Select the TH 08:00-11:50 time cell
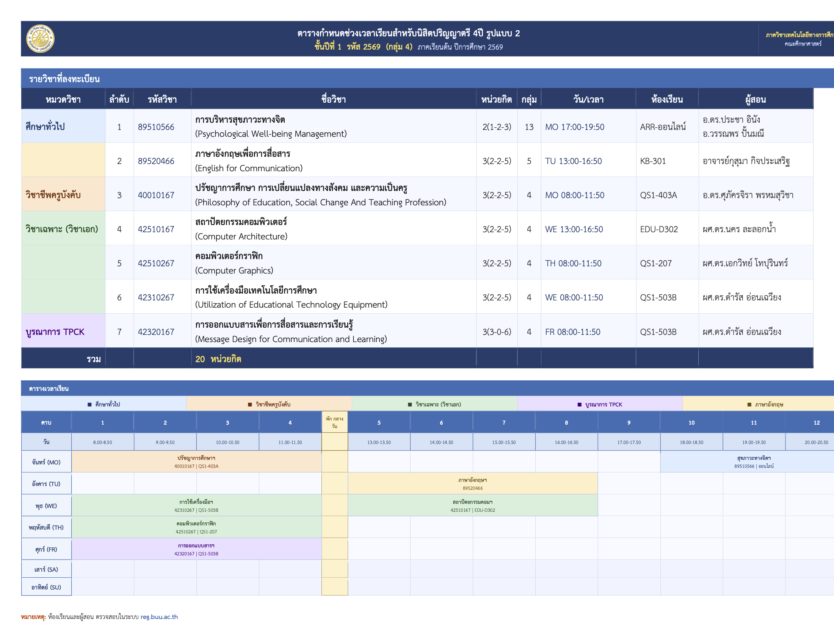Screen dimensions: 834x644 pyautogui.click(x=588, y=263)
